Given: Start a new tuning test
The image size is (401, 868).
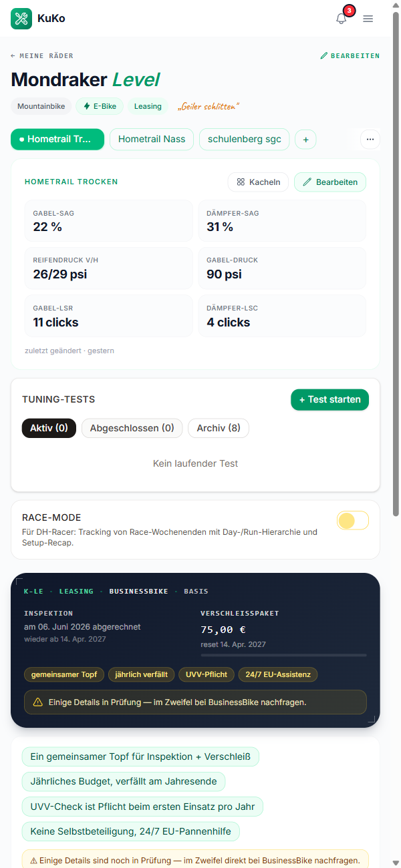Looking at the screenshot, I should click(329, 399).
